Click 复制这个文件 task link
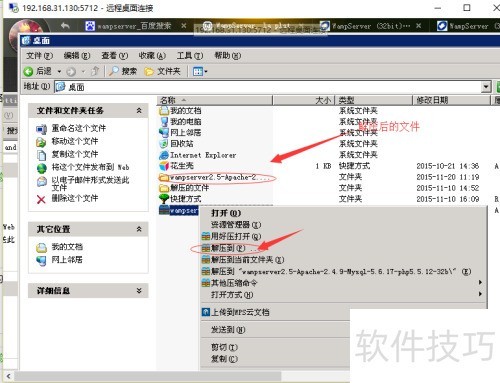Viewport: 500px width, 383px height. click(x=75, y=154)
